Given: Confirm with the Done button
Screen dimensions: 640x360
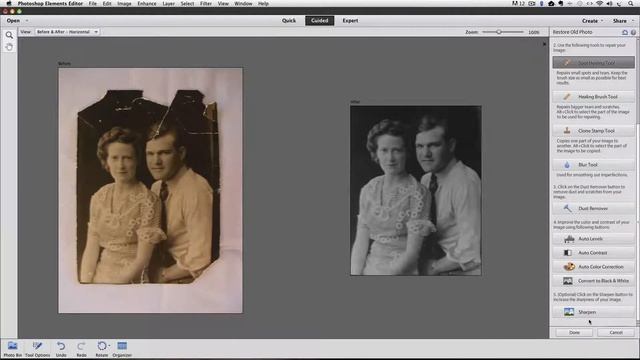Looking at the screenshot, I should 574,332.
